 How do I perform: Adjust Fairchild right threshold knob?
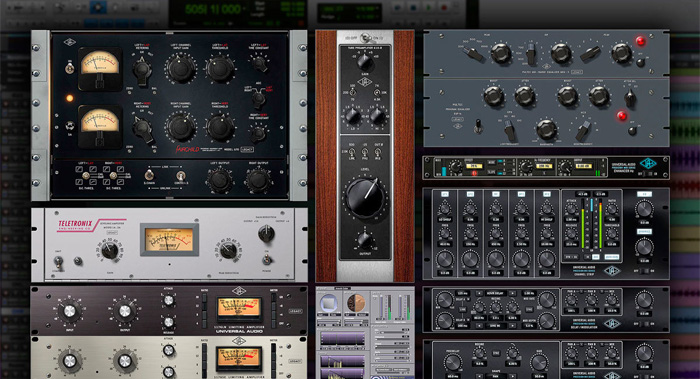220,127
